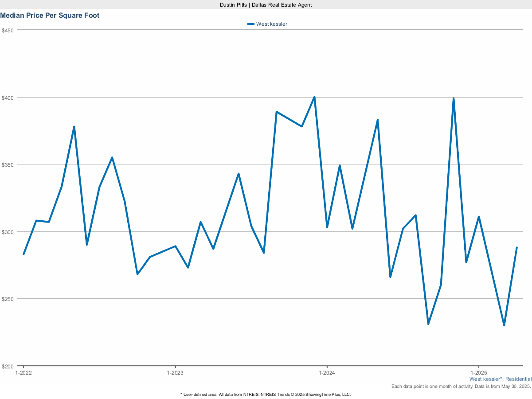The height and width of the screenshot is (399, 532).
Task: Click the Median Price Per Square Foot title
Action: pyautogui.click(x=50, y=16)
